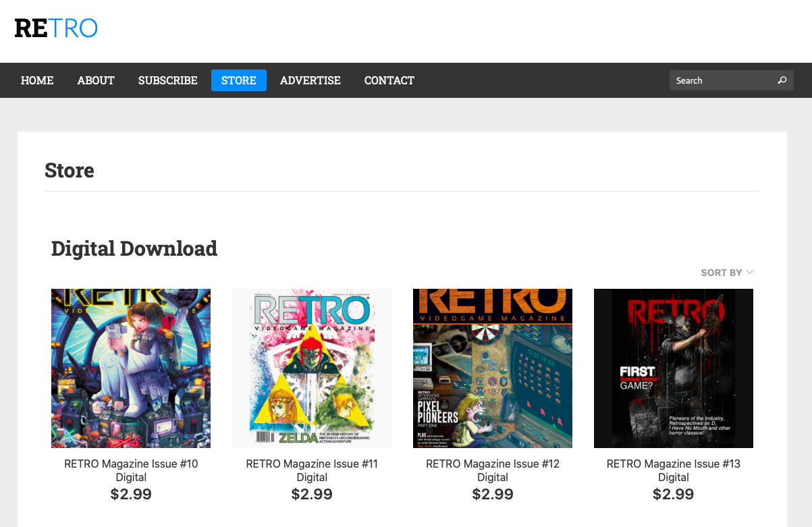Click the RETRO site logo
Viewport: 812px width, 527px height.
coord(56,28)
